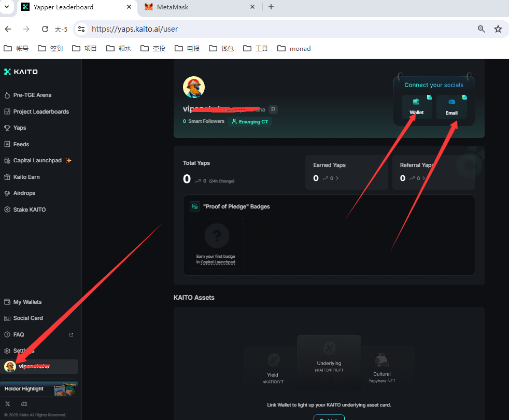Reload the current browser page

tap(45, 29)
